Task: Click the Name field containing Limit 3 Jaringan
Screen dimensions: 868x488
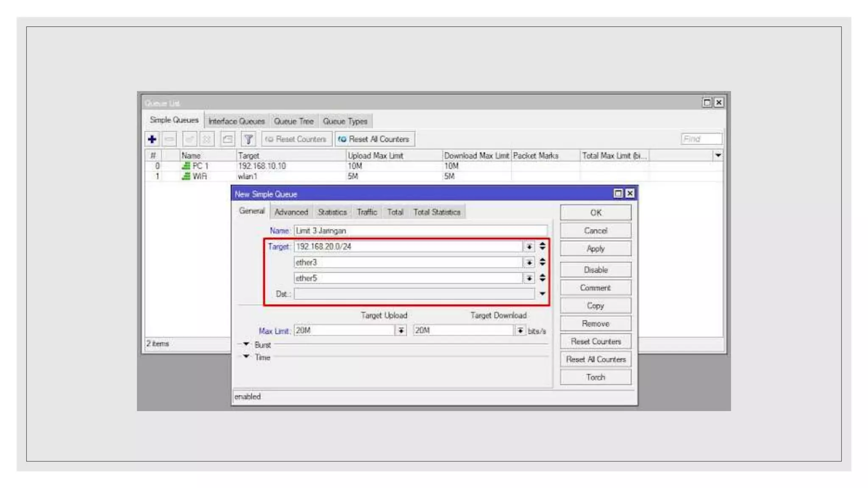Action: click(x=420, y=231)
